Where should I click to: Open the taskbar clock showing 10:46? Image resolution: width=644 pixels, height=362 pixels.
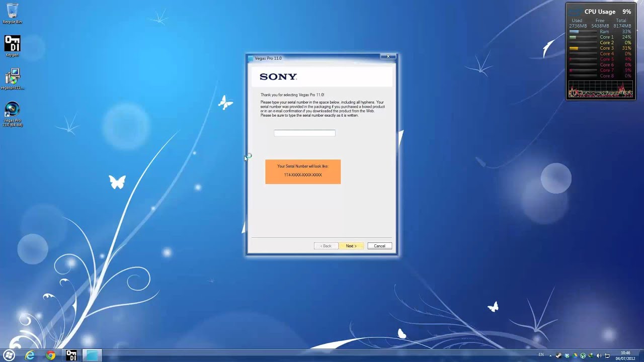[625, 355]
